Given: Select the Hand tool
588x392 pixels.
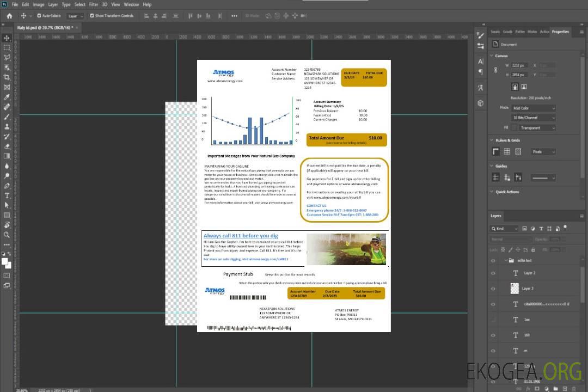Looking at the screenshot, I should point(7,225).
